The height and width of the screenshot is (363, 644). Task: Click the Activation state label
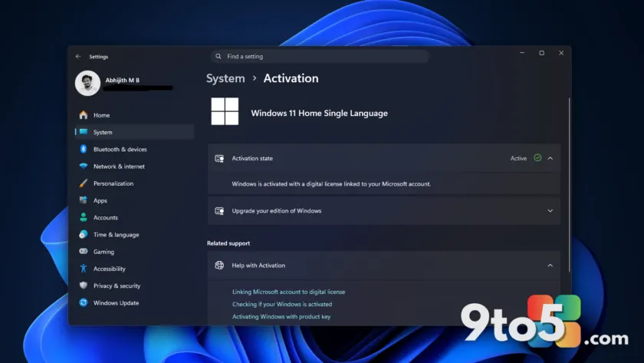point(252,158)
